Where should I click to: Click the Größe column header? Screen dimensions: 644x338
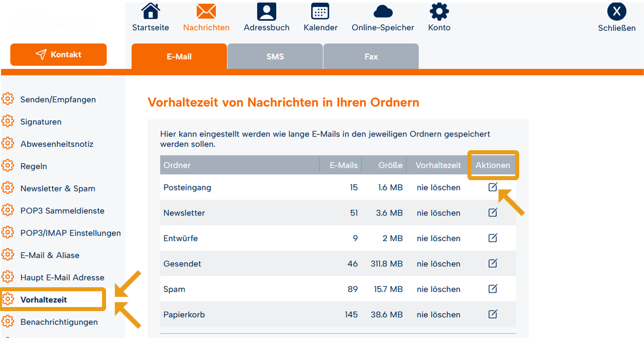(x=390, y=165)
